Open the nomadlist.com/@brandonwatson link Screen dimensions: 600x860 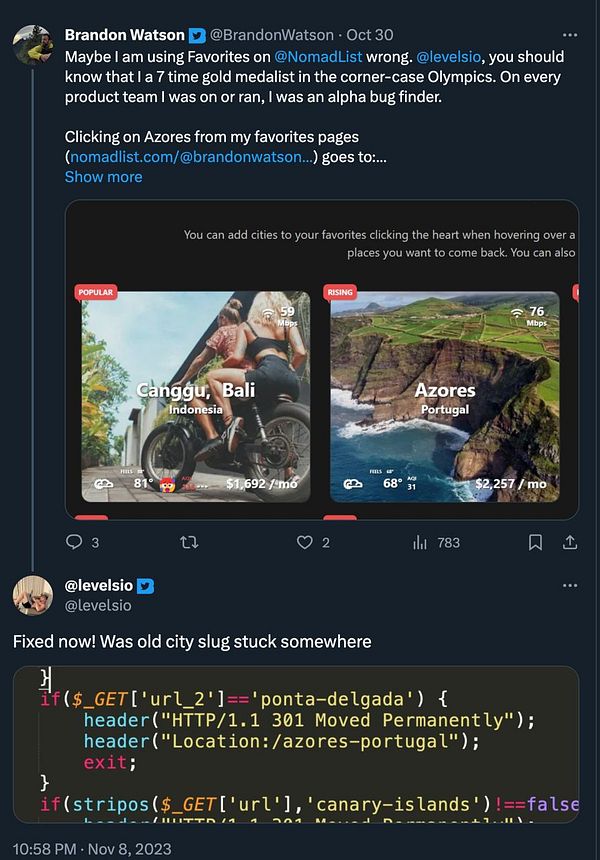(191, 157)
